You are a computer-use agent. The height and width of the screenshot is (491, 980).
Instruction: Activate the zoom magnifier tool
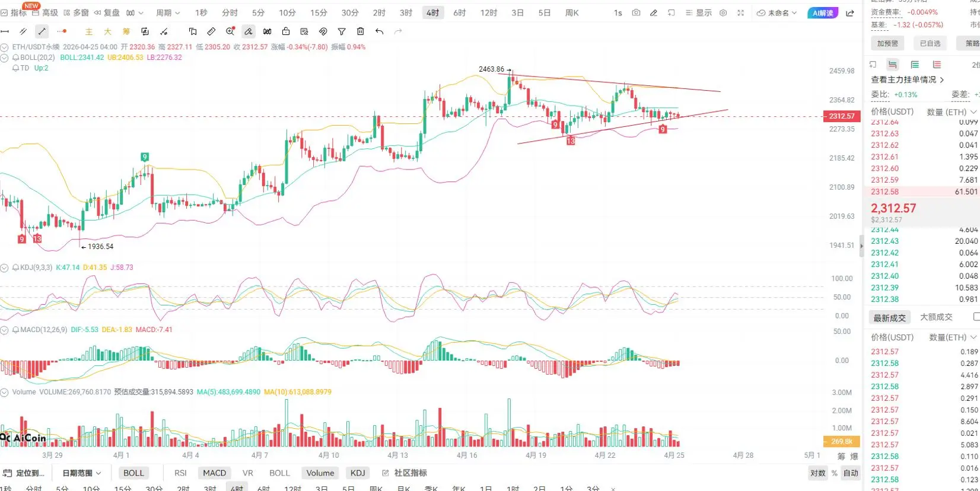[x=230, y=31]
